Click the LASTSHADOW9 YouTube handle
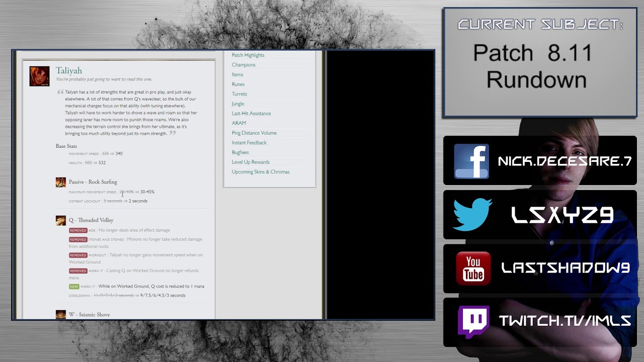This screenshot has width=644, height=362. point(566,268)
